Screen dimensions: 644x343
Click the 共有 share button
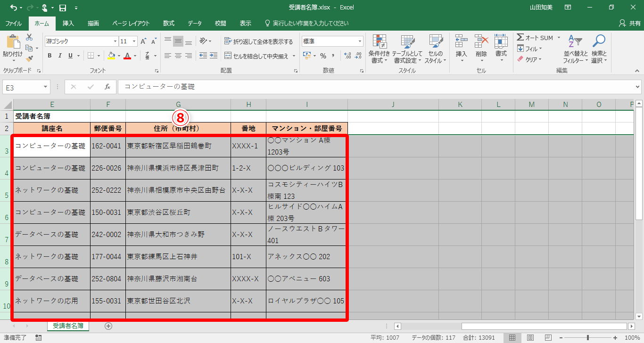pyautogui.click(x=630, y=23)
